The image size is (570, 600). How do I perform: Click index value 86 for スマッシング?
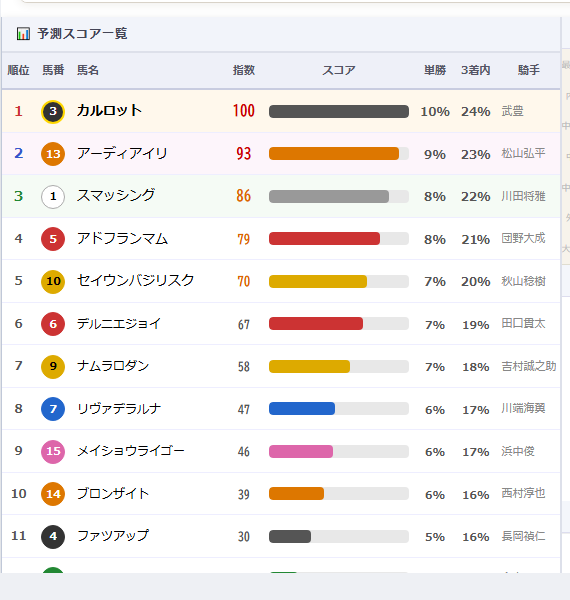point(244,196)
